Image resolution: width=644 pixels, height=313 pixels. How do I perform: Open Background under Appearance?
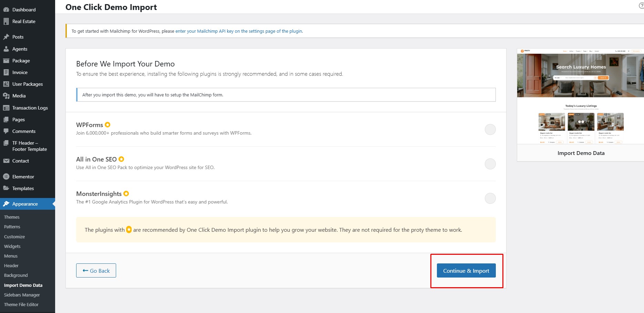[x=16, y=275]
